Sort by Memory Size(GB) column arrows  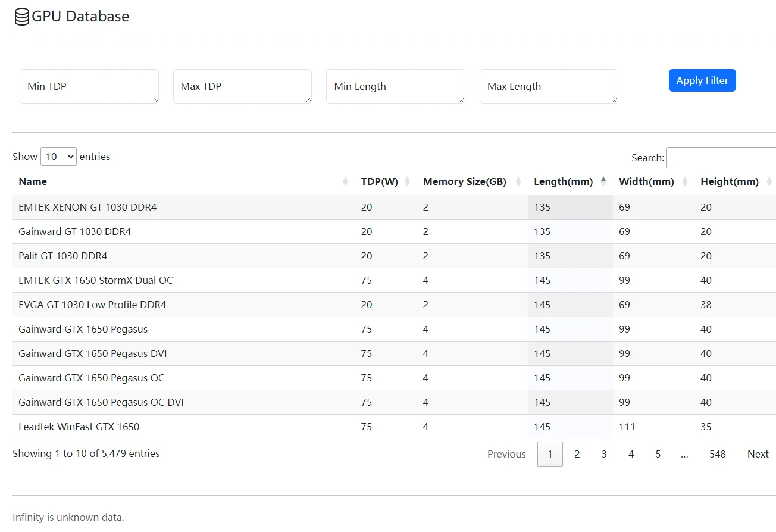(x=518, y=181)
